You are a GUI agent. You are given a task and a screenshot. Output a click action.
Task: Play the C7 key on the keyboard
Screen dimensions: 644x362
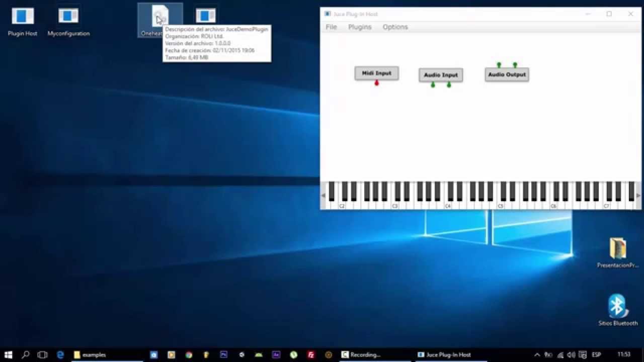point(606,205)
